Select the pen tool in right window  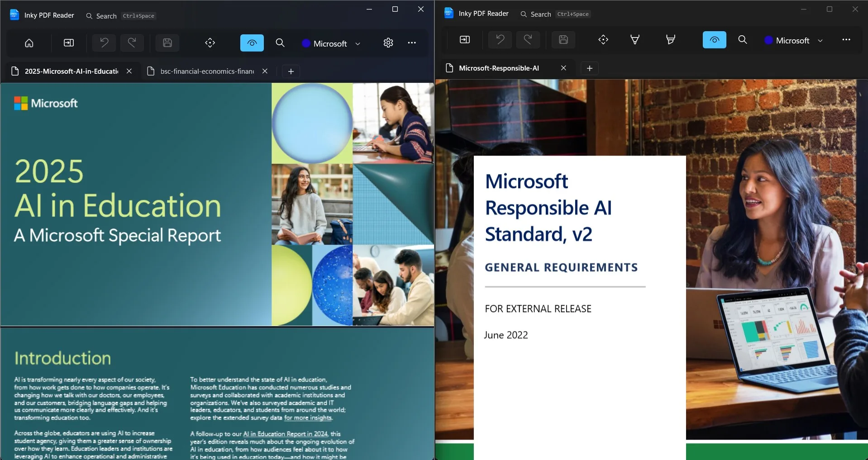(635, 40)
